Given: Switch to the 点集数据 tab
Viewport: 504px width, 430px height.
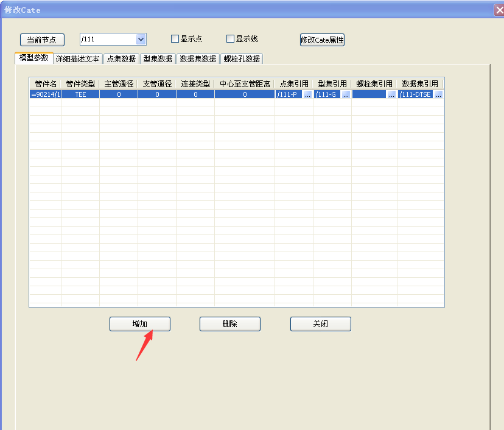Looking at the screenshot, I should click(121, 59).
